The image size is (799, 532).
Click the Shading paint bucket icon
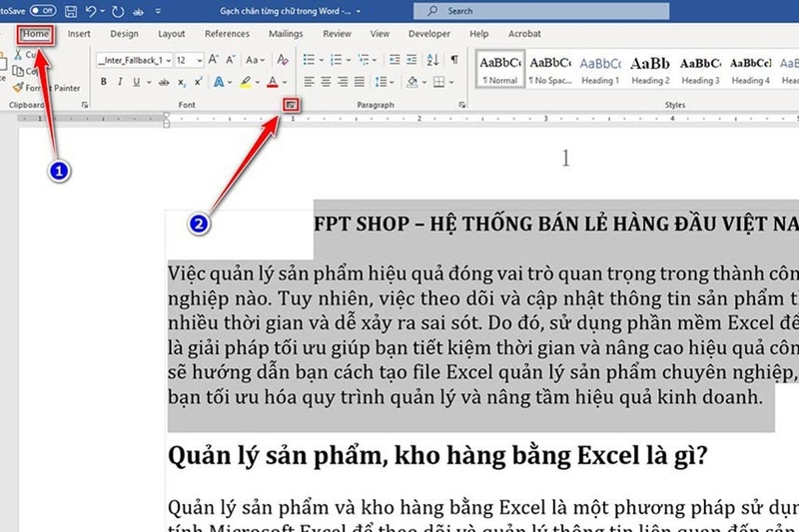[412, 82]
